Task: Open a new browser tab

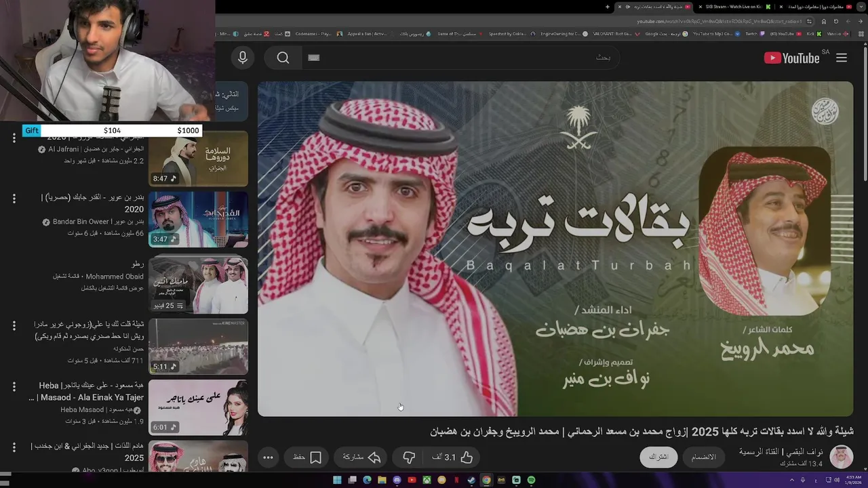Action: [x=608, y=7]
